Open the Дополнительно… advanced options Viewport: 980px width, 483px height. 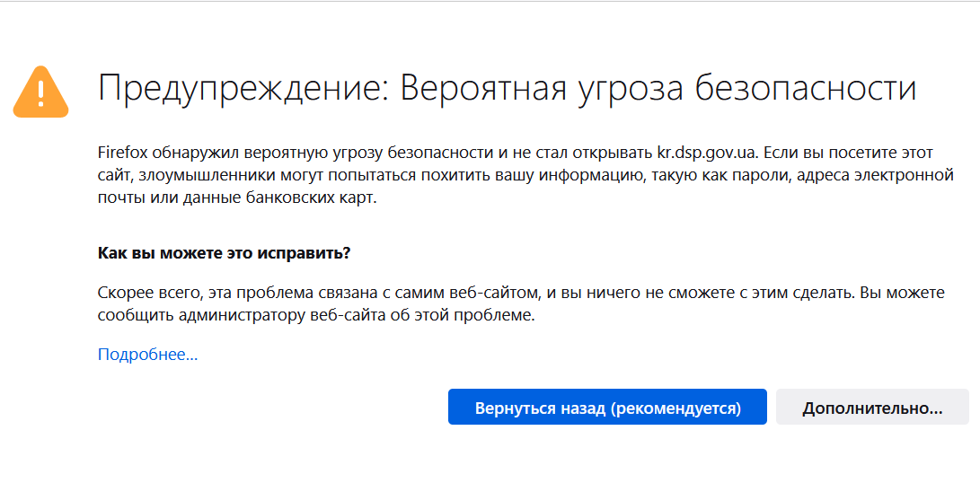872,408
